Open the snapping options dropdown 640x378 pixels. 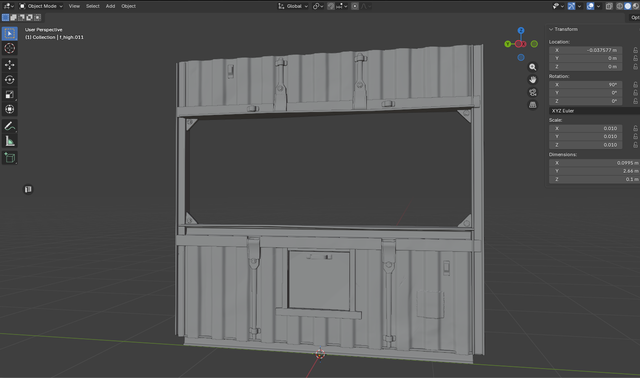click(x=342, y=6)
